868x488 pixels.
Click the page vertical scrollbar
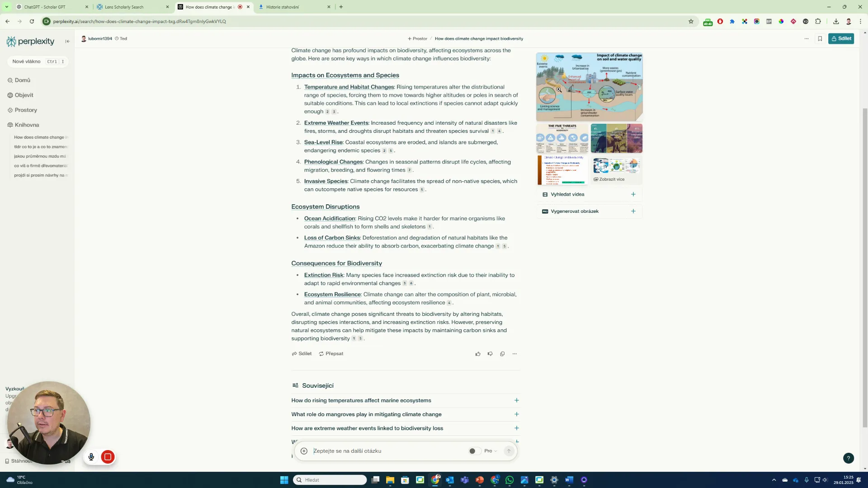click(865, 267)
